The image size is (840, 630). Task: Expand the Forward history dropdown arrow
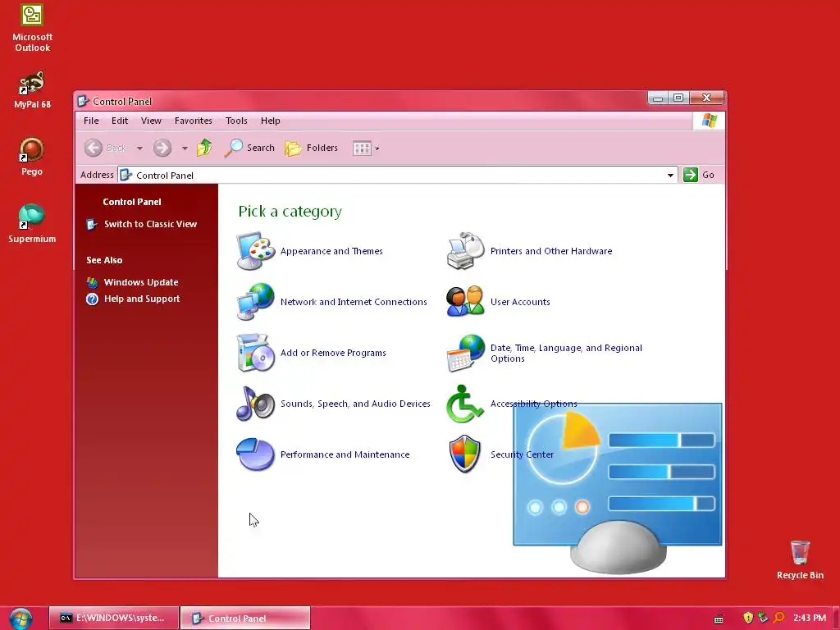(x=185, y=148)
